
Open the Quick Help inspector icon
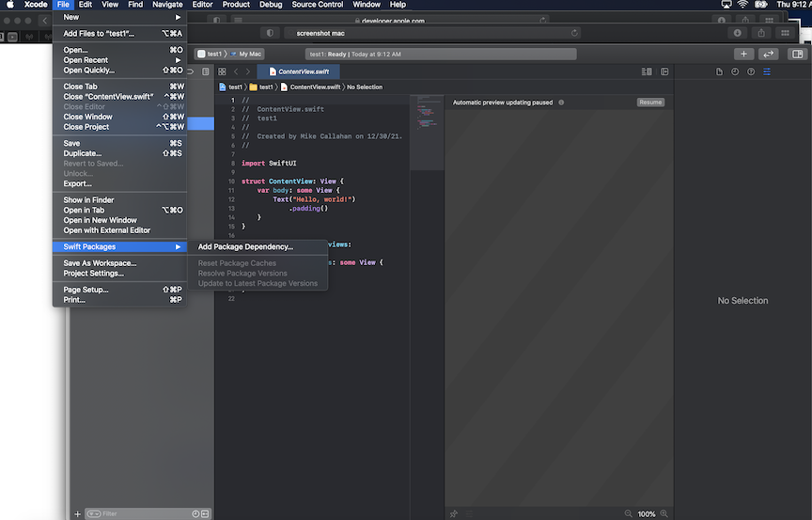pos(751,71)
